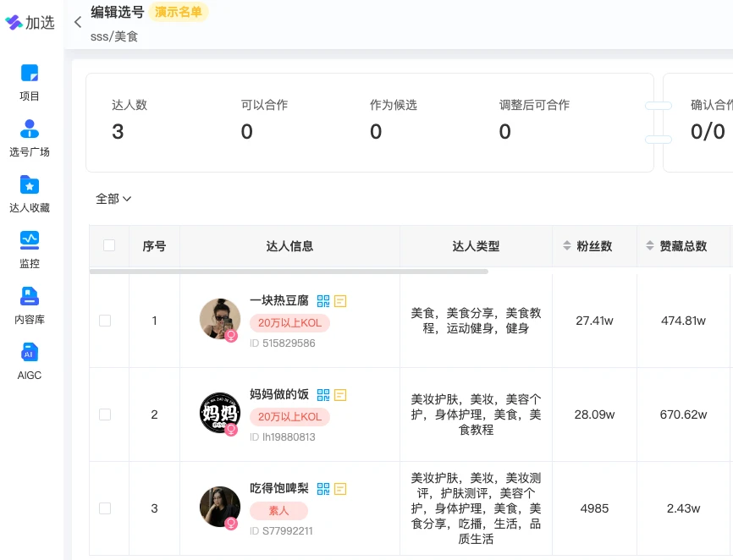The image size is (733, 560).
Task: Open 达人收藏 favorites icon
Action: pyautogui.click(x=30, y=185)
